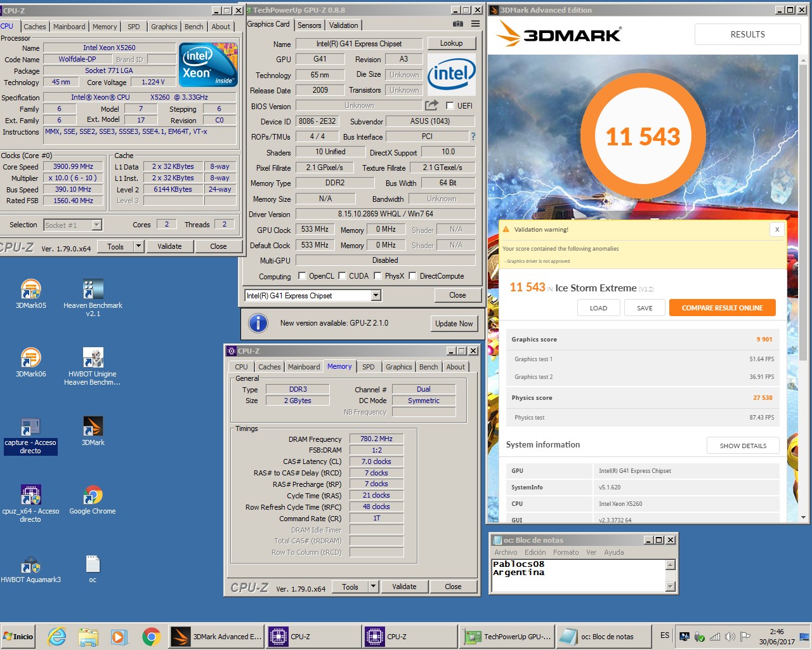The image size is (812, 650).
Task: Click the network icon in system tray
Action: coord(715,637)
